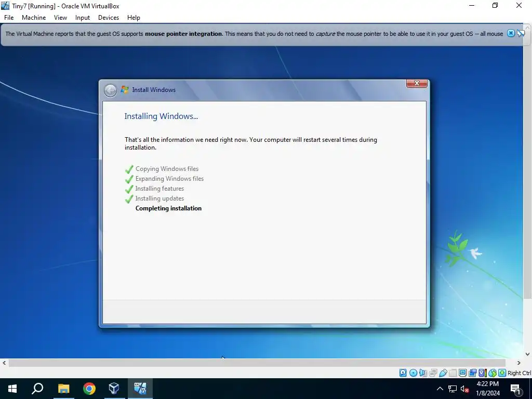532x399 pixels.
Task: Click the optical disk indicator icon
Action: 413,373
